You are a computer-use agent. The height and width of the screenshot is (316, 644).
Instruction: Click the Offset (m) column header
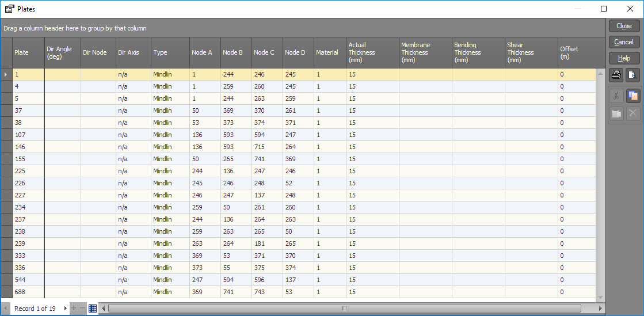point(582,52)
